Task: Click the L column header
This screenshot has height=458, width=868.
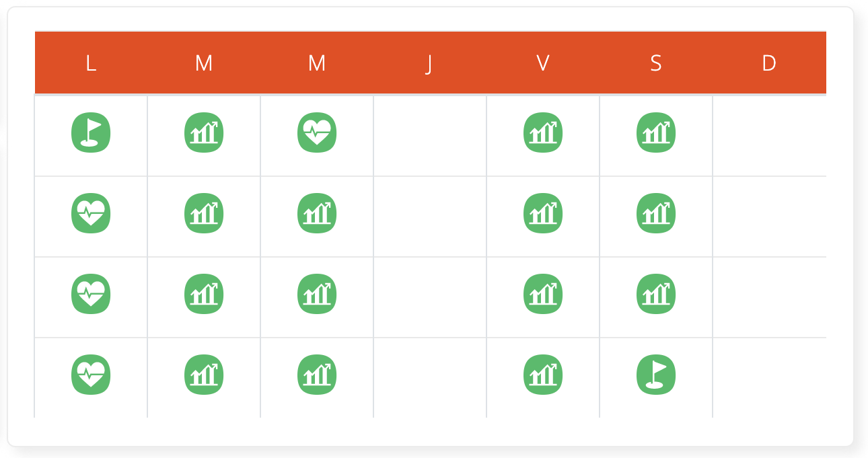Action: coord(91,63)
